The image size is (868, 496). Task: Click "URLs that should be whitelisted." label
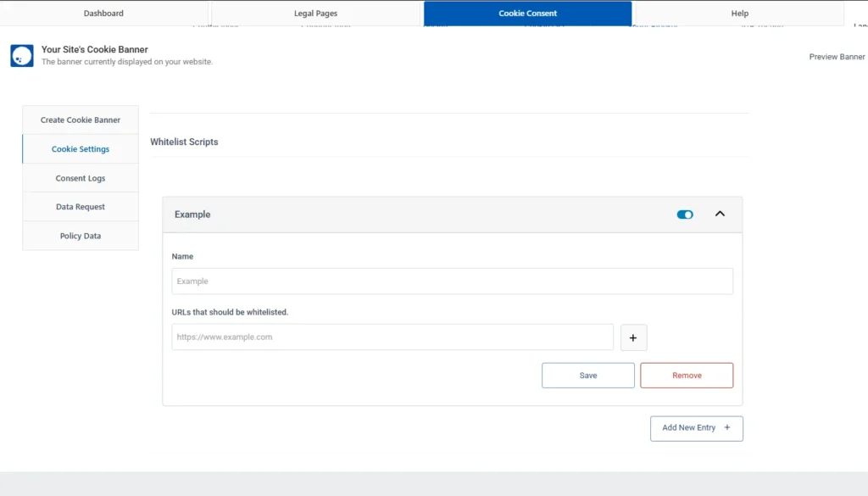click(230, 312)
